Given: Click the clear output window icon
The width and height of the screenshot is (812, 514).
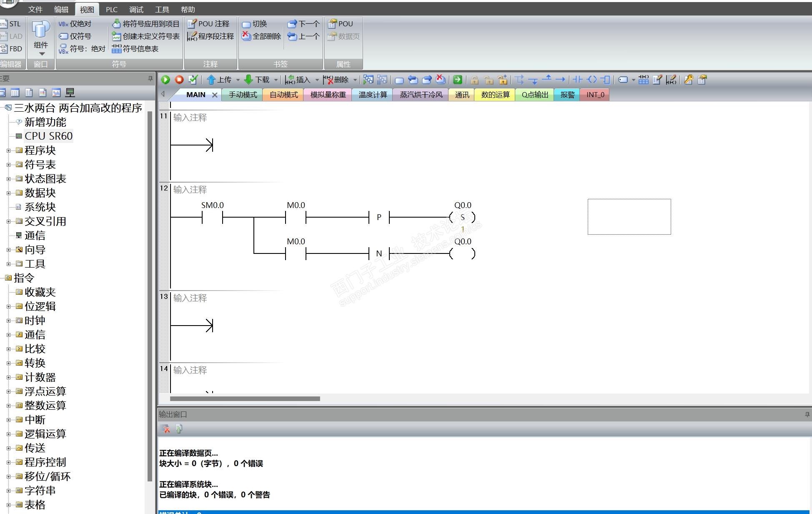Looking at the screenshot, I should coord(165,429).
